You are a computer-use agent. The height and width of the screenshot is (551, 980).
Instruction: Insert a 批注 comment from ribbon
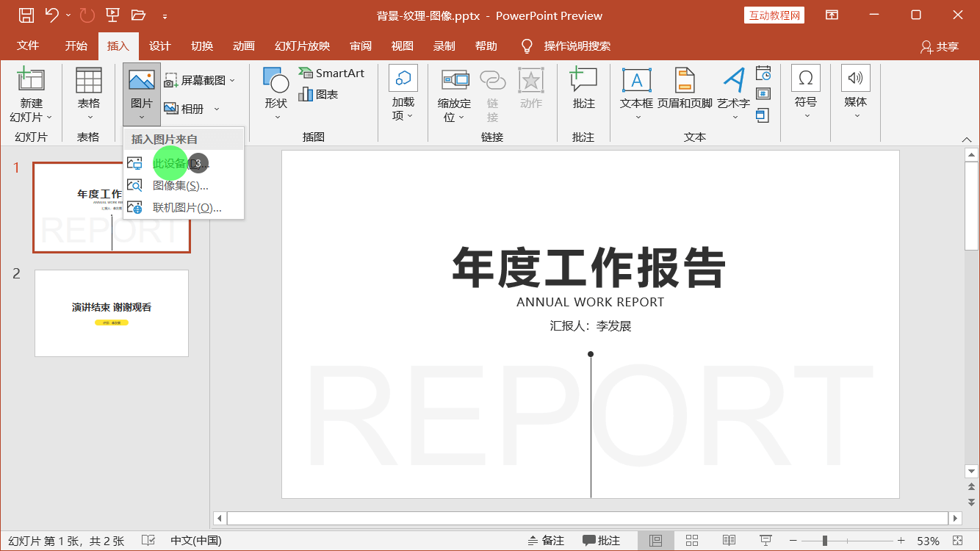coord(584,89)
